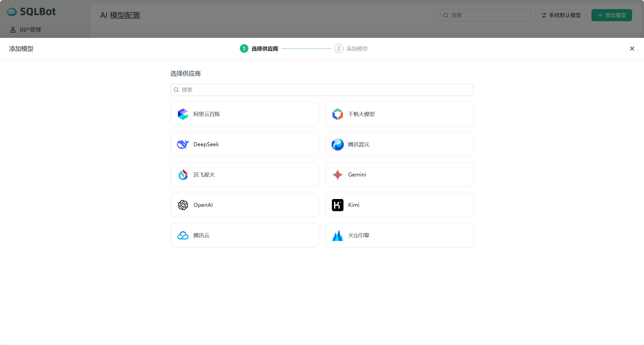The height and width of the screenshot is (345, 644).
Task: Select the 火山引擎 provider card
Action: (399, 235)
